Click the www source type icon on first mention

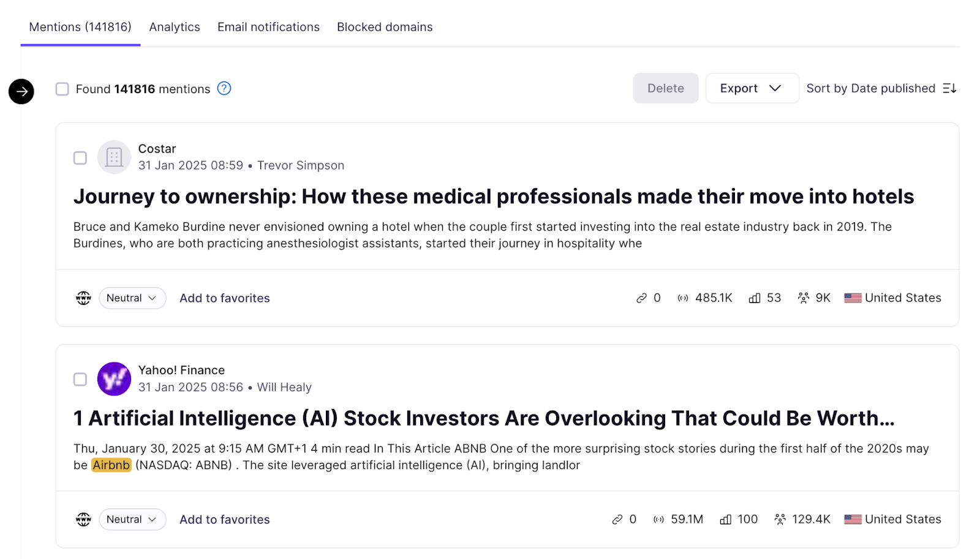(x=83, y=298)
